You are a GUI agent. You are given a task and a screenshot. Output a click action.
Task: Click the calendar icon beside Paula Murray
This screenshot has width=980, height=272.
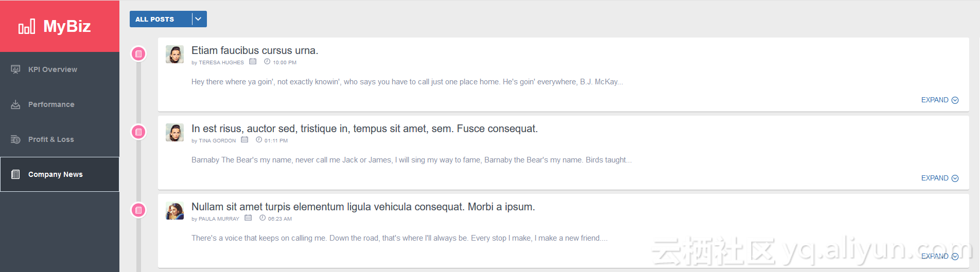click(248, 218)
